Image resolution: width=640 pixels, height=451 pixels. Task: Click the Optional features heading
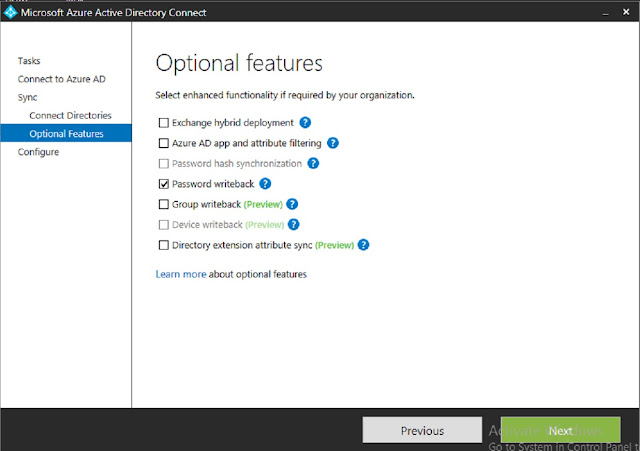point(239,63)
